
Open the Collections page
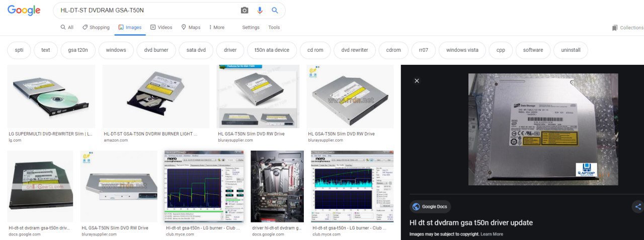pyautogui.click(x=627, y=28)
